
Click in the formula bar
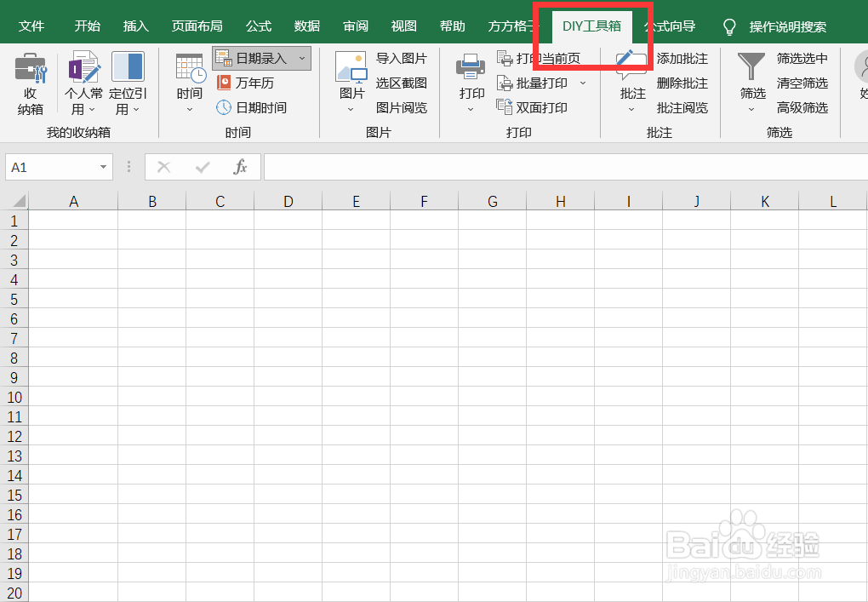coord(565,167)
